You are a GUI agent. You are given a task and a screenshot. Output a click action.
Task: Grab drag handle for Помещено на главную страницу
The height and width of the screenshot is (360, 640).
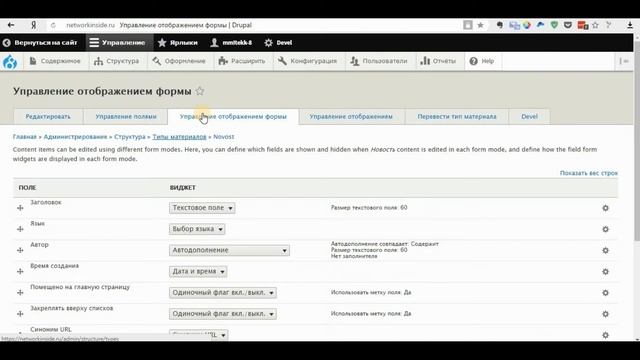[x=20, y=293]
